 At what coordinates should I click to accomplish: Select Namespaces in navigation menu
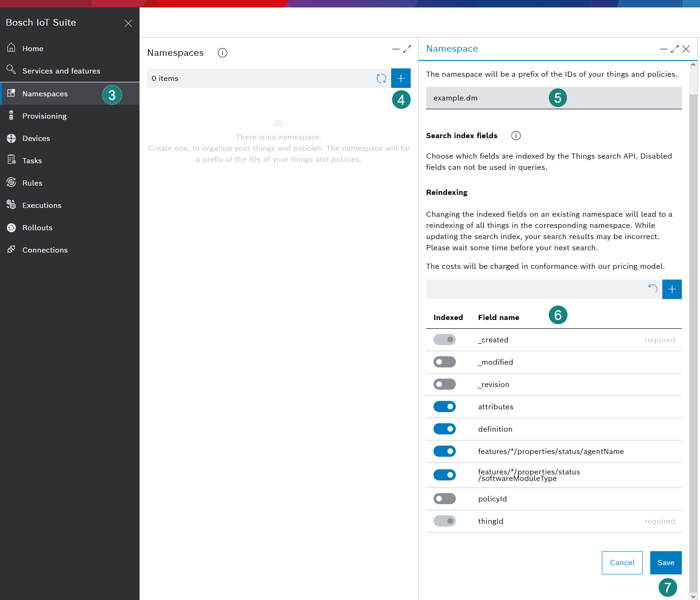tap(70, 93)
